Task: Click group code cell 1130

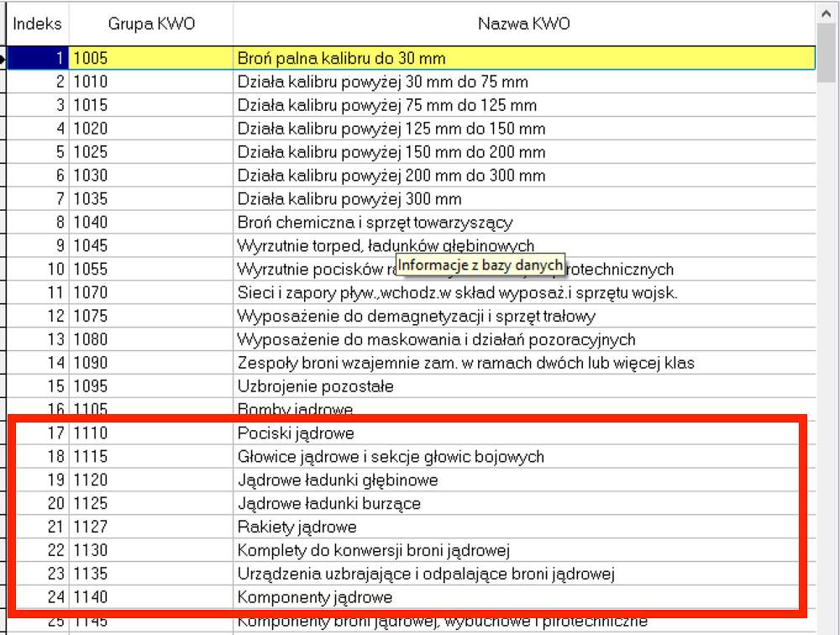Action: pyautogui.click(x=151, y=550)
